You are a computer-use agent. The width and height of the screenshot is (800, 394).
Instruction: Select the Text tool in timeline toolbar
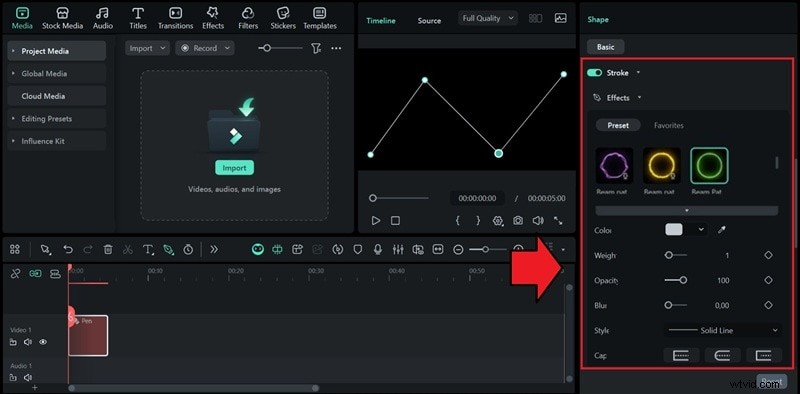pyautogui.click(x=148, y=249)
